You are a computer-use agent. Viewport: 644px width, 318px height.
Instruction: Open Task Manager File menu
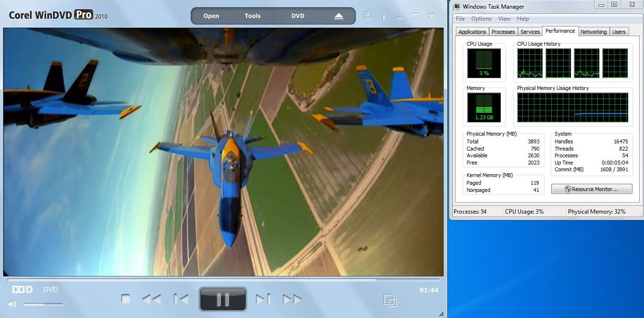coord(460,19)
